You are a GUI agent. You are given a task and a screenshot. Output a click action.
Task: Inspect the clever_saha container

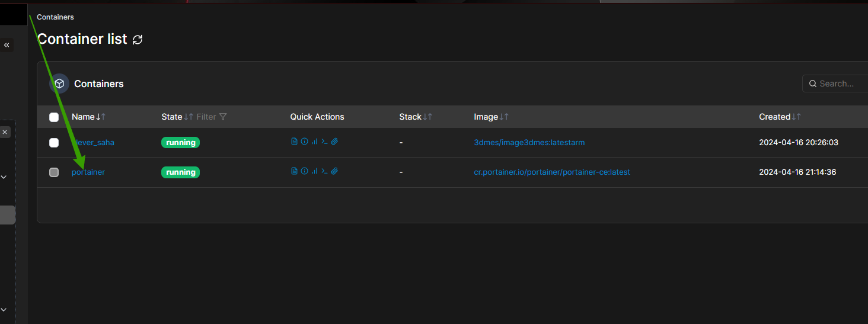tap(304, 142)
